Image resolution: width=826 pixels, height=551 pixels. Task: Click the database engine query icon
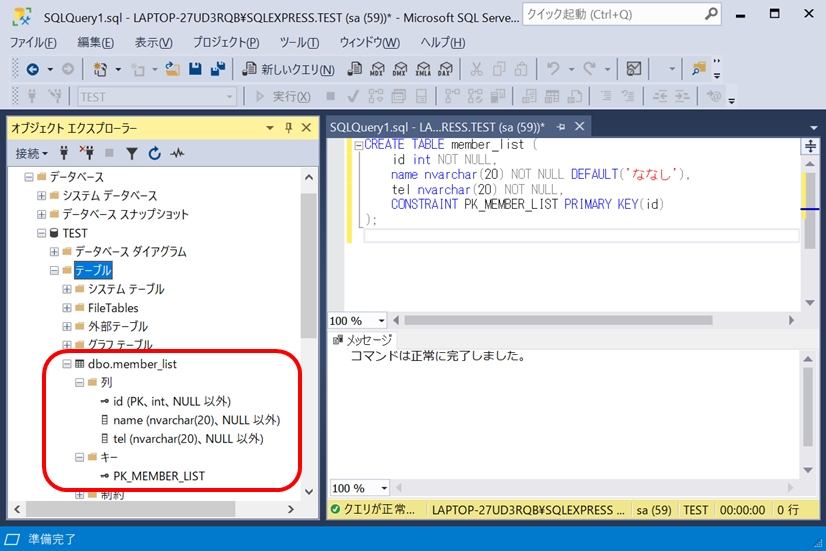coord(355,69)
